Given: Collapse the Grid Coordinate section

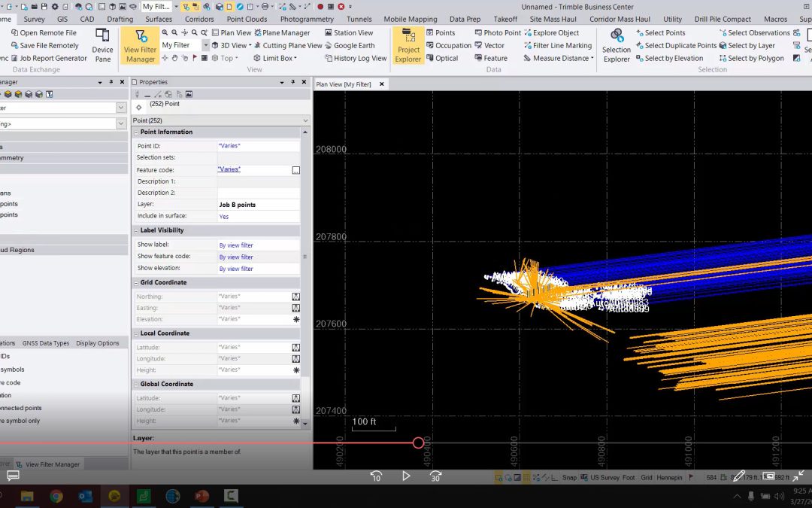Looking at the screenshot, I should tap(135, 282).
